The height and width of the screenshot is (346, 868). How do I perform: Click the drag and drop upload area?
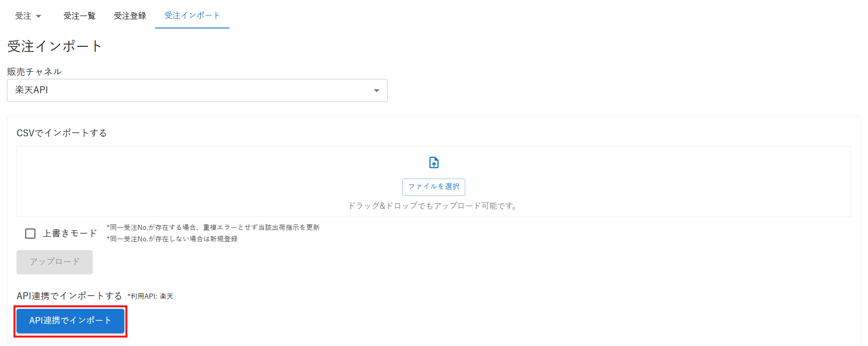[x=434, y=181]
